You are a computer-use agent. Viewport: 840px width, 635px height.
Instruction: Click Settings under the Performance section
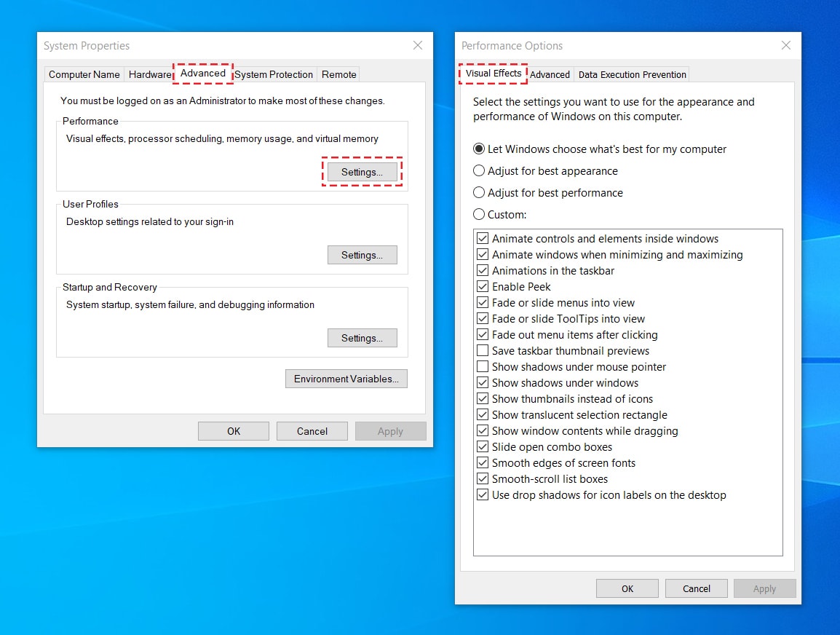pos(362,172)
